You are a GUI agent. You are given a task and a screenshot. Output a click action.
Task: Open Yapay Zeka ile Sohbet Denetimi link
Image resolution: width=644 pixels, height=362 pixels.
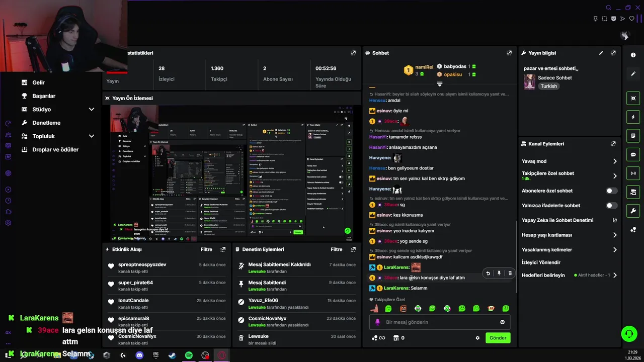[569, 220]
